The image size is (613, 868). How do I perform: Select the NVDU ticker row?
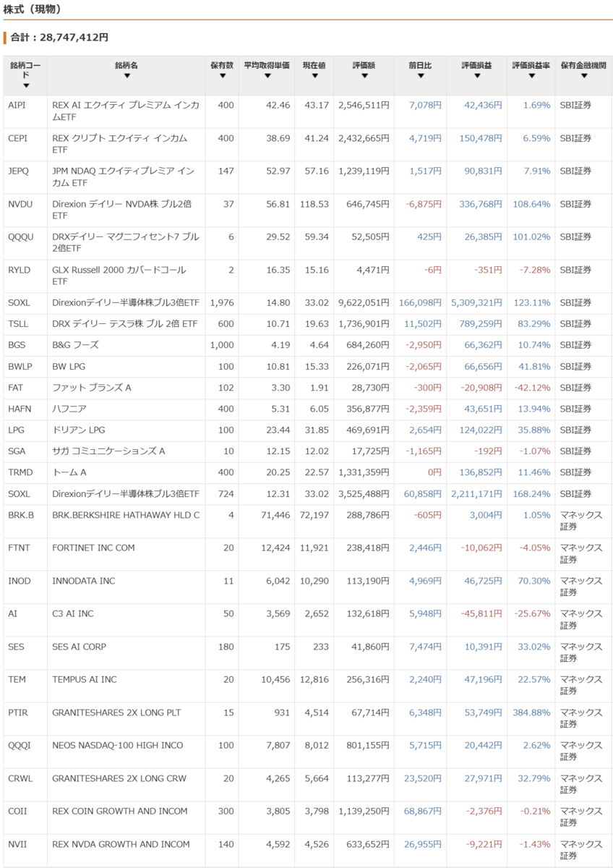tap(306, 210)
